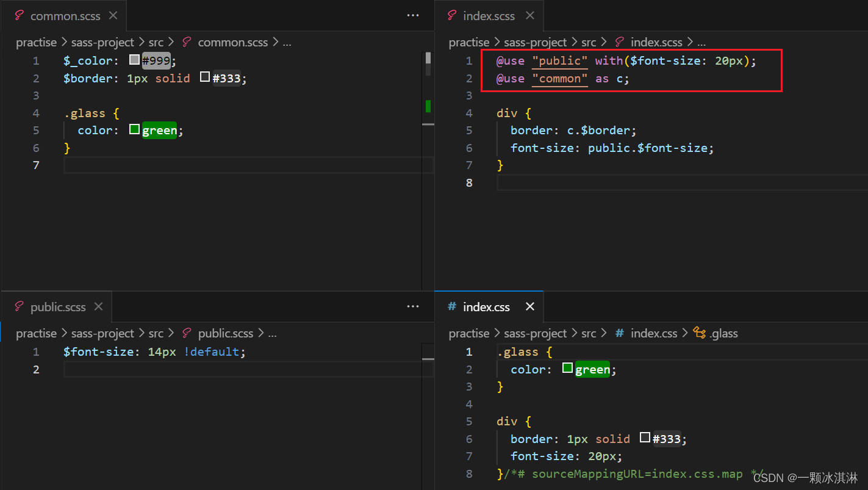Click 'practise' breadcrumb in common.scss editor
The height and width of the screenshot is (490, 868).
coord(36,43)
